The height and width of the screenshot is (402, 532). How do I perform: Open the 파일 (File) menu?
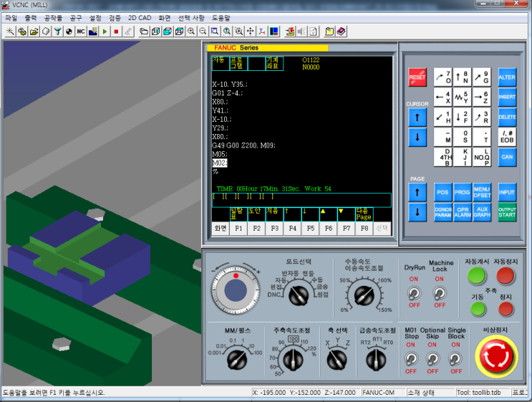11,16
